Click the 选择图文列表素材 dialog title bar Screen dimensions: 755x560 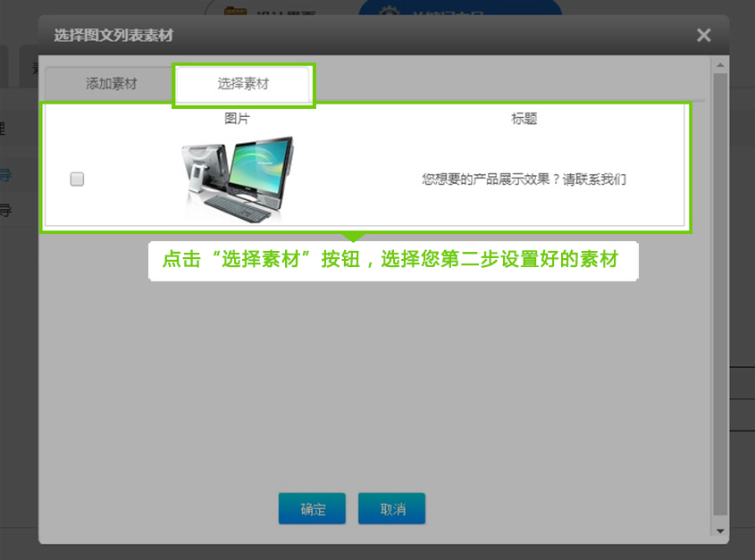click(357, 36)
